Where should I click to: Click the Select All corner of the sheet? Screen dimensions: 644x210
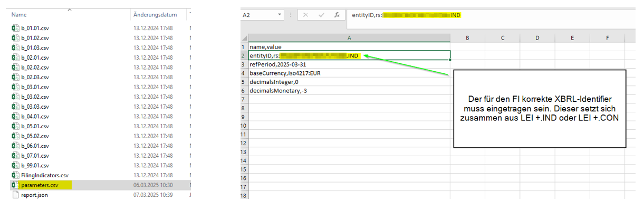(x=244, y=38)
